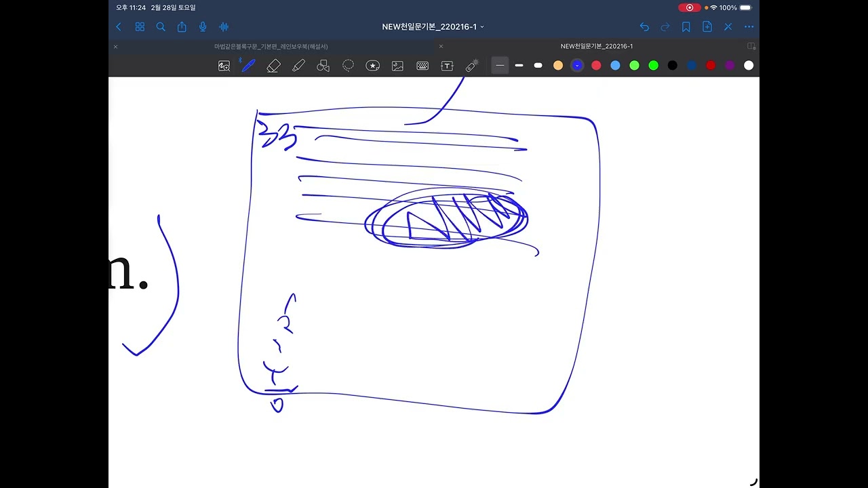Select the zoom window tool

coord(224,66)
